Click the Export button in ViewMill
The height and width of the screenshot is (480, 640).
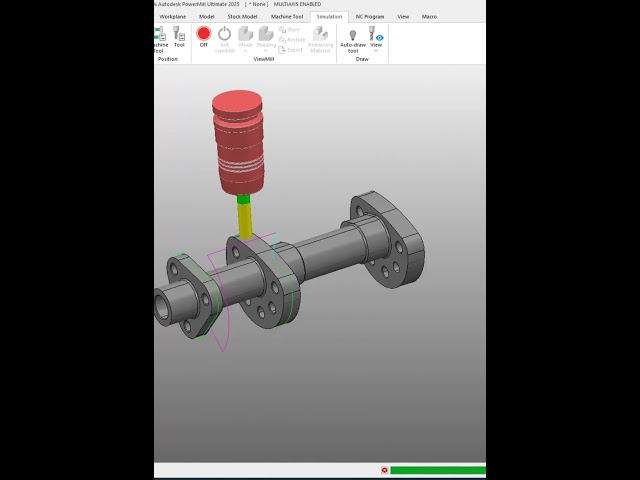pos(291,50)
